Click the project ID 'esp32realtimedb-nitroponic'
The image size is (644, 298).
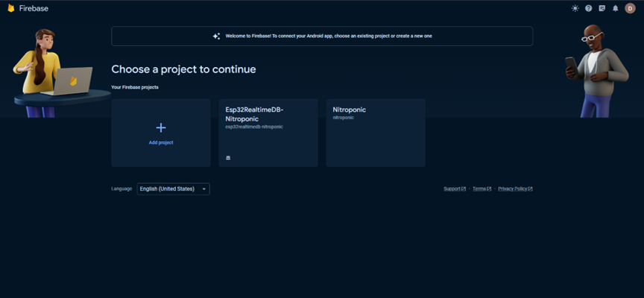coord(254,127)
